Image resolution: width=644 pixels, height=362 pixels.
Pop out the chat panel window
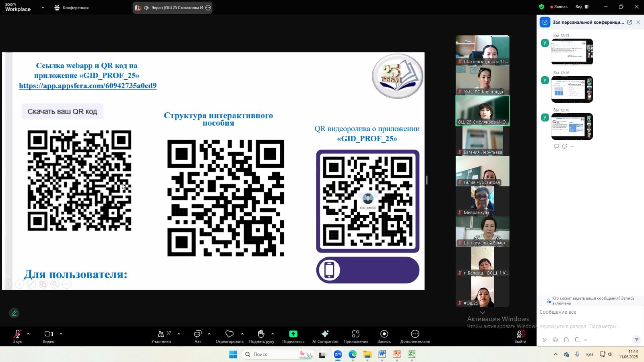click(x=630, y=22)
